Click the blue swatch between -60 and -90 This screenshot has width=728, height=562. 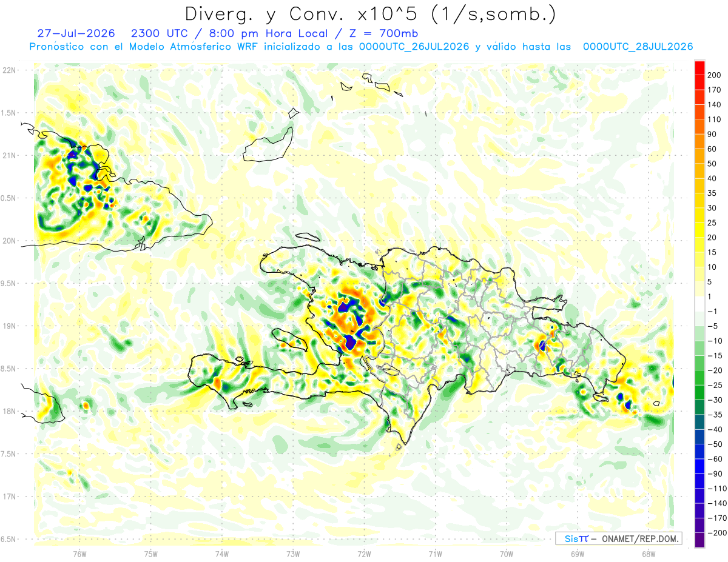[x=699, y=466]
